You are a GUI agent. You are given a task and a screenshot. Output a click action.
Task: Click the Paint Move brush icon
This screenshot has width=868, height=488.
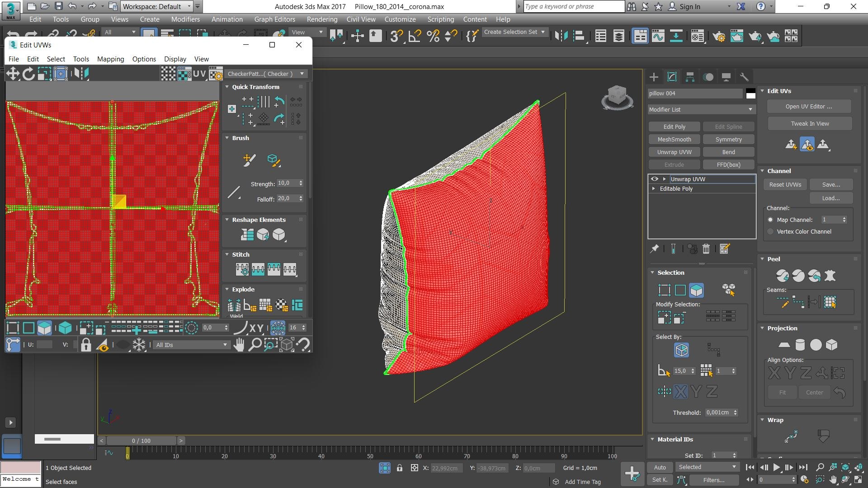pyautogui.click(x=249, y=160)
